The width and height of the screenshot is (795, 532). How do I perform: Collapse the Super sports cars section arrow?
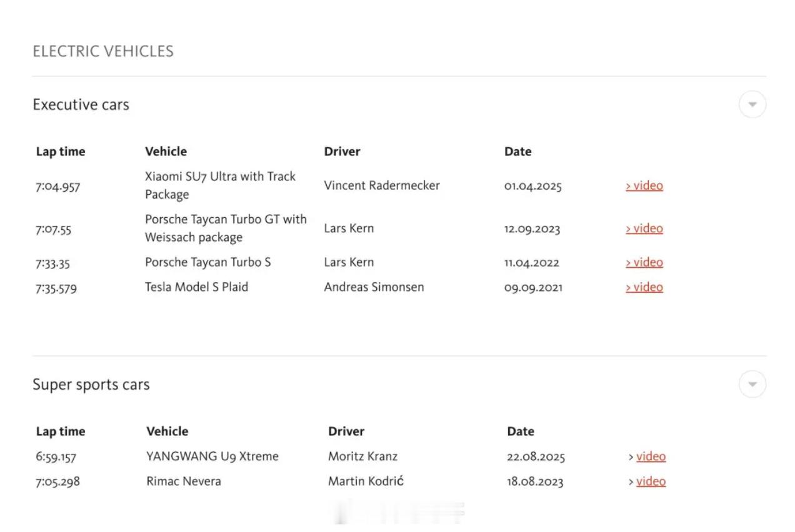click(x=752, y=384)
